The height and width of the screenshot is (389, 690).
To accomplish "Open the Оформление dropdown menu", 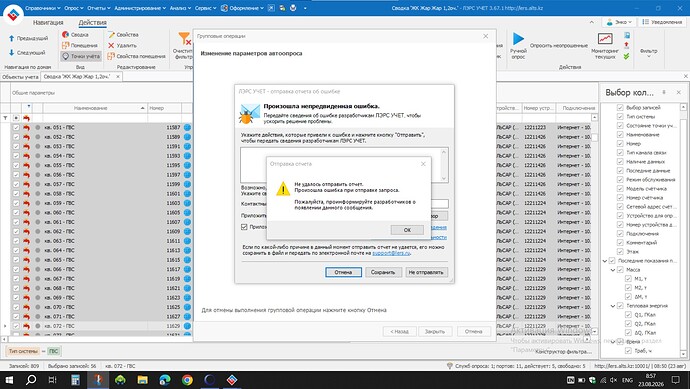I will pos(242,8).
